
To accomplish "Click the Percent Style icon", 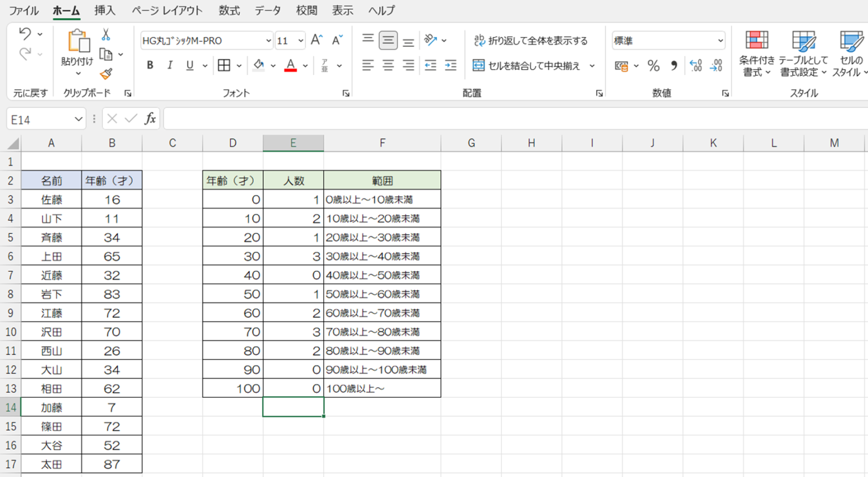I will point(653,66).
